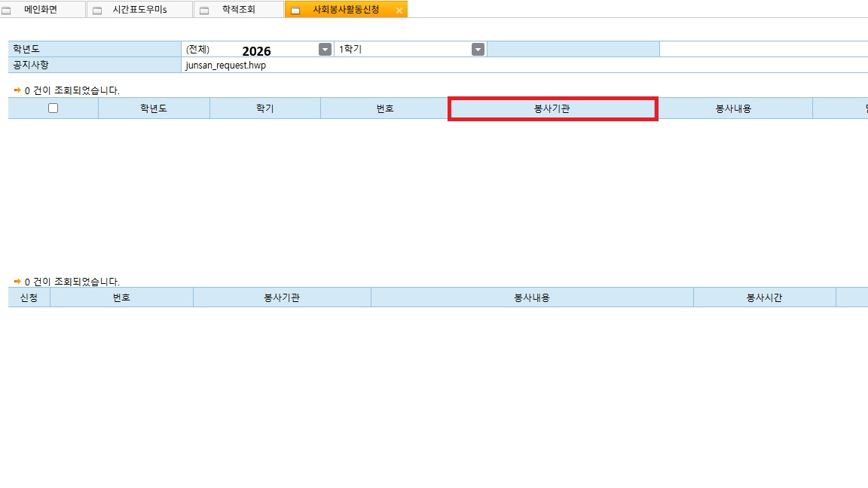Click the year field showing (전체) 2026
This screenshot has width=868, height=488.
[x=249, y=49]
